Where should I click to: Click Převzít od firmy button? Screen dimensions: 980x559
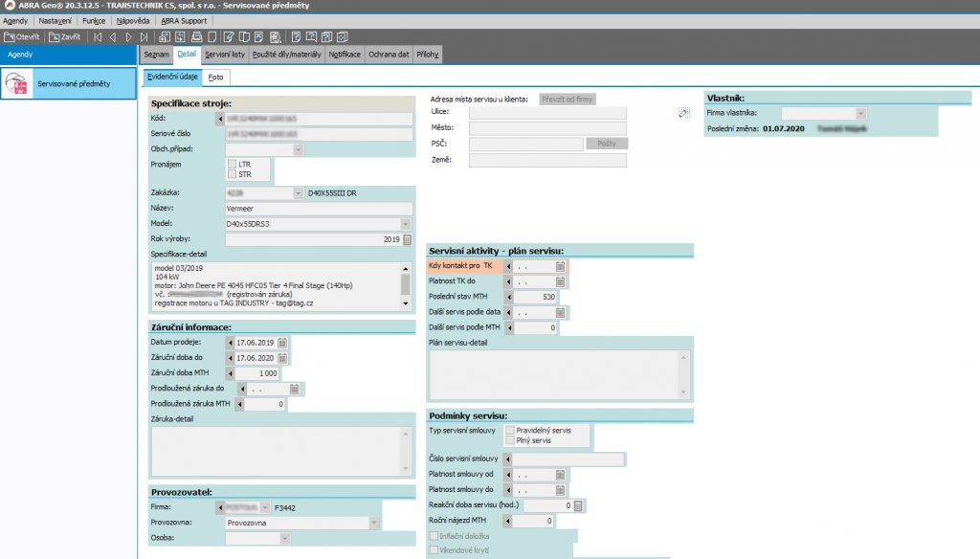click(567, 99)
